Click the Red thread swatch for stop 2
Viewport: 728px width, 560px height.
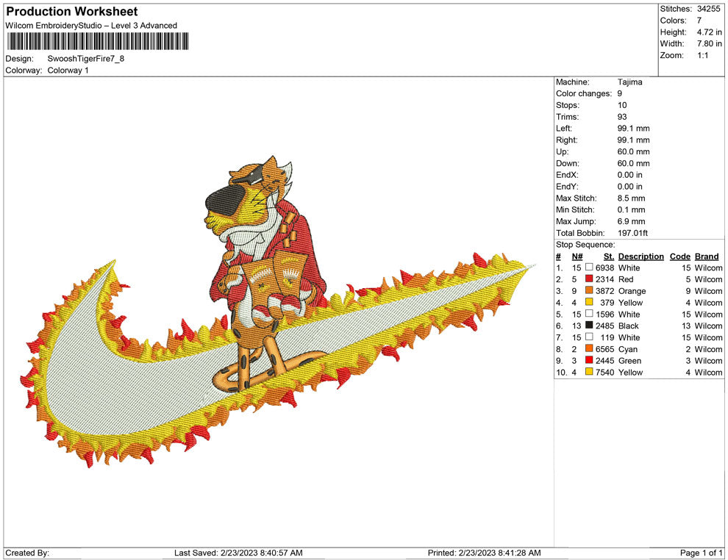[x=588, y=279]
